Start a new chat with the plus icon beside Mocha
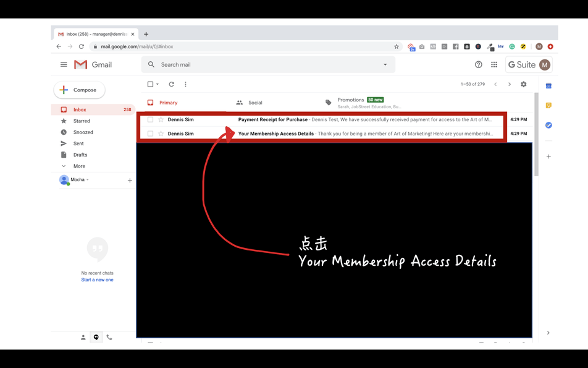This screenshot has width=588, height=368. 130,181
